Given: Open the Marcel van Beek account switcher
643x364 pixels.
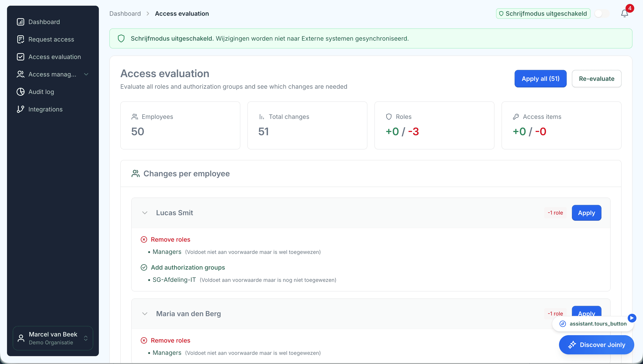Looking at the screenshot, I should coord(53,338).
